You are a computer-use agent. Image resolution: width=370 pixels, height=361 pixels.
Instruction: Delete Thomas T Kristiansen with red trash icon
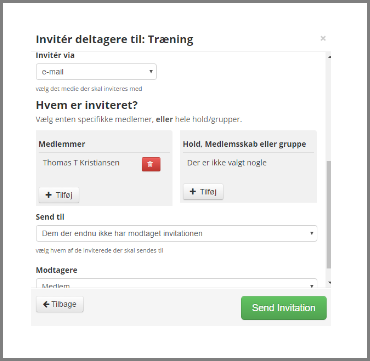[x=151, y=164]
